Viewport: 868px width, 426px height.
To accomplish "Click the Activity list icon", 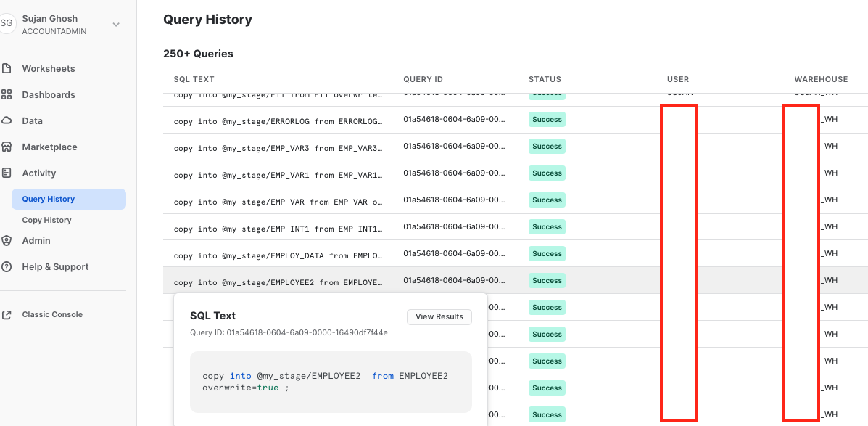I will pyautogui.click(x=7, y=173).
